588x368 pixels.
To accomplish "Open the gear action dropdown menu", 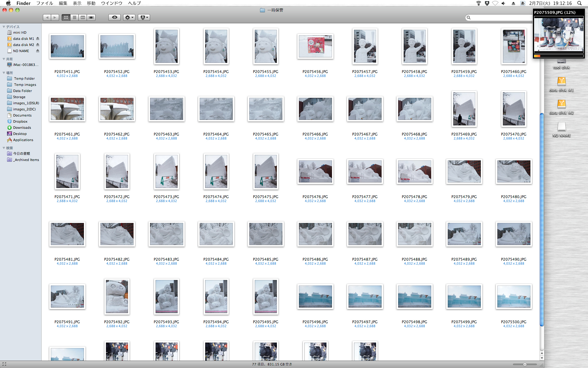I will tap(129, 17).
